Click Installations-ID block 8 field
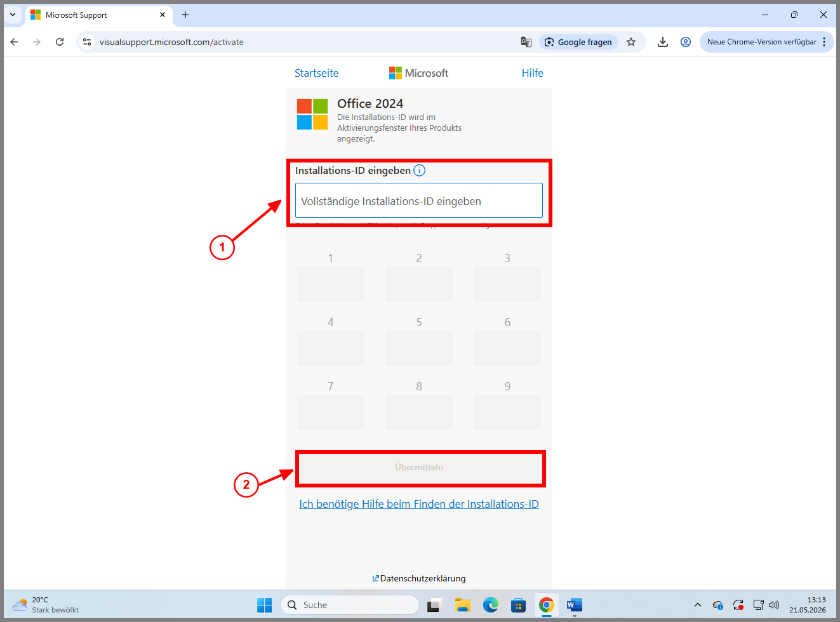 click(419, 412)
